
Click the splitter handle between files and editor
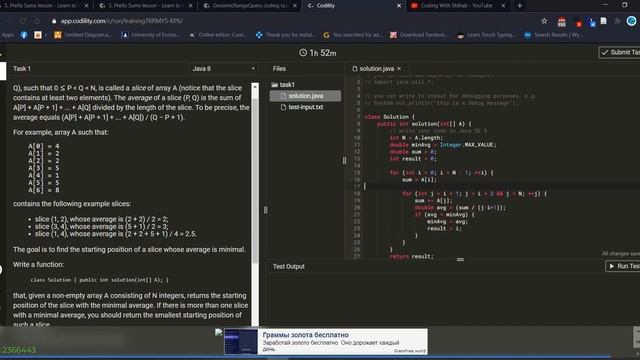click(x=344, y=160)
